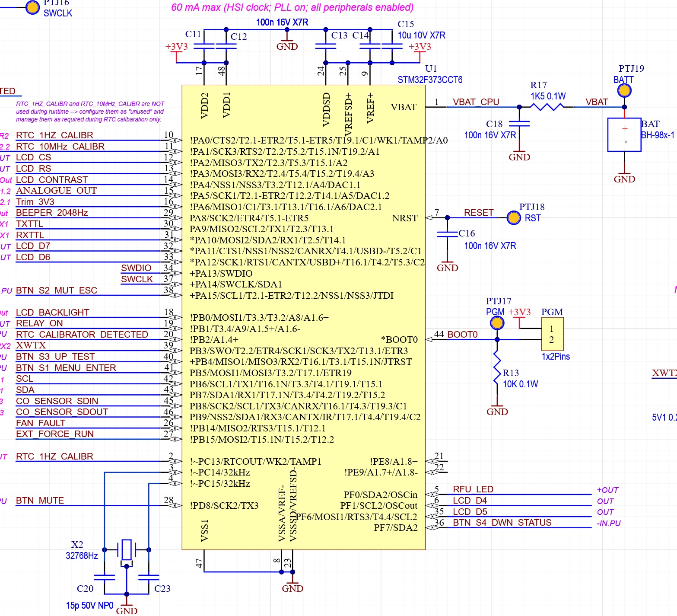The width and height of the screenshot is (677, 616).
Task: Select the PTJ19 BATT test point circle
Action: [624, 90]
